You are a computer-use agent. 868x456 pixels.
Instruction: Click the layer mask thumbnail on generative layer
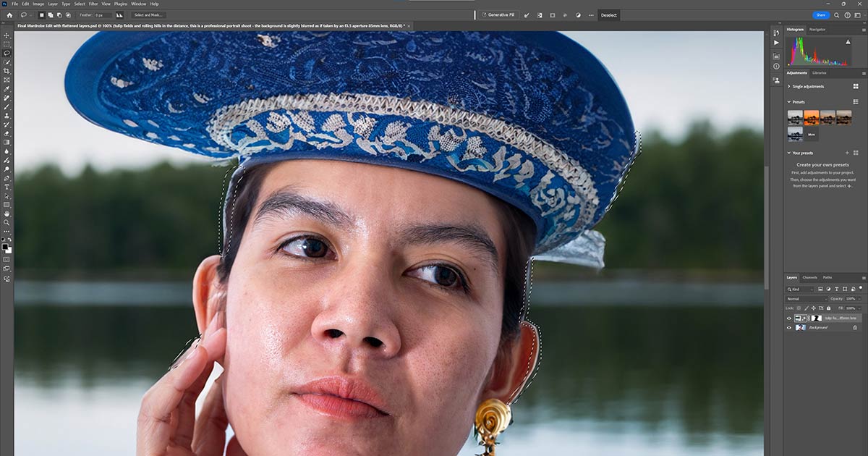[x=817, y=318]
